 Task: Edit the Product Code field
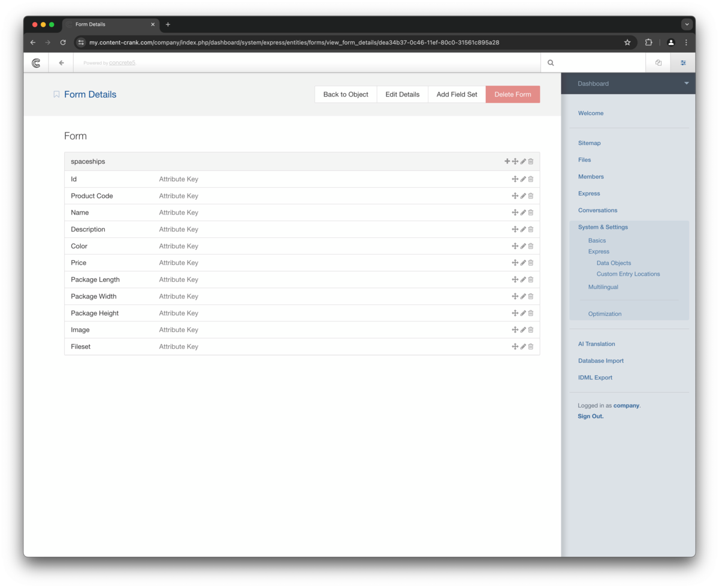[523, 196]
